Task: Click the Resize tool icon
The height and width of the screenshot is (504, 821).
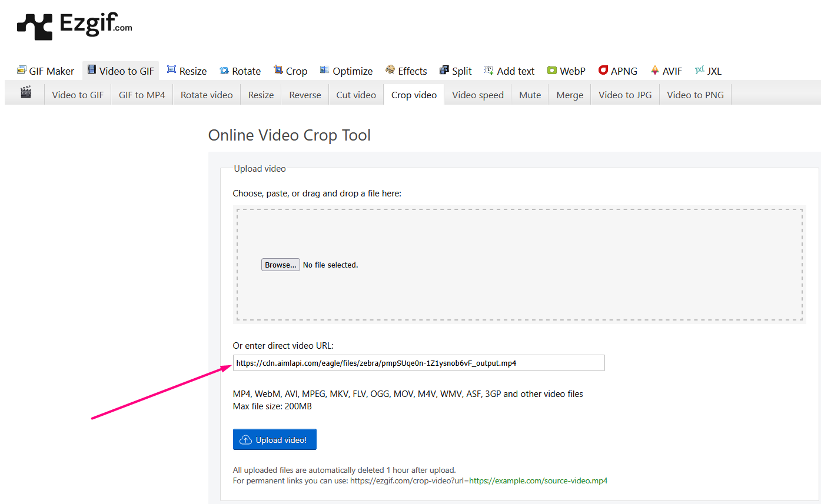Action: click(x=171, y=70)
